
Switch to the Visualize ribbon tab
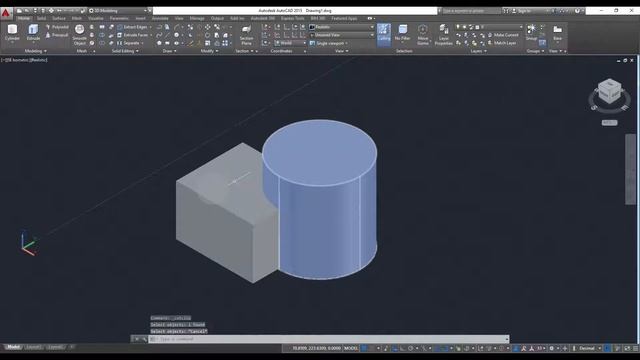96,18
